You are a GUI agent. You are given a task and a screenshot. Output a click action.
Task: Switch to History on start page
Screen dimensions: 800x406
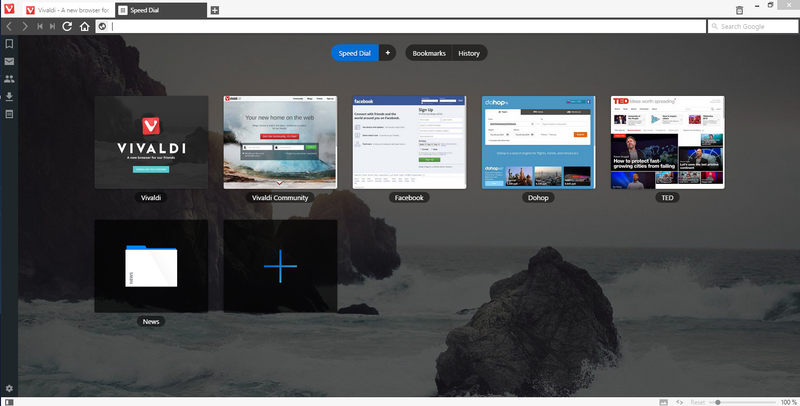(x=469, y=53)
